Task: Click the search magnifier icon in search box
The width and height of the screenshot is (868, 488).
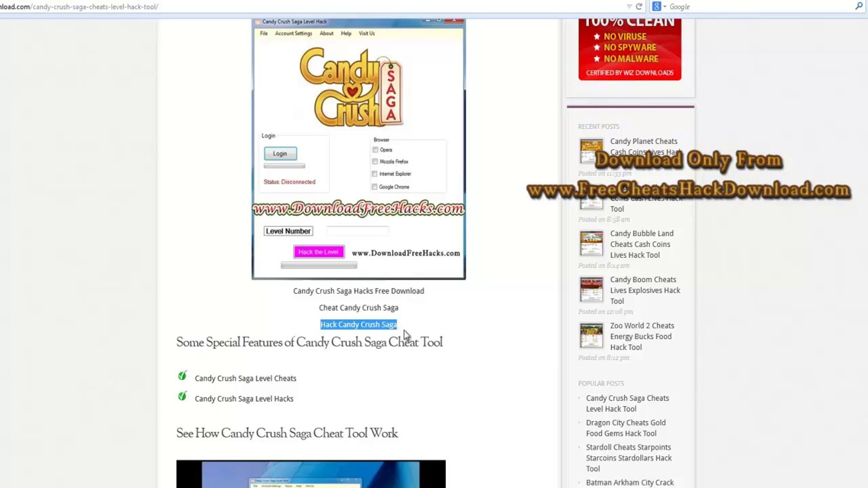Action: pyautogui.click(x=859, y=6)
